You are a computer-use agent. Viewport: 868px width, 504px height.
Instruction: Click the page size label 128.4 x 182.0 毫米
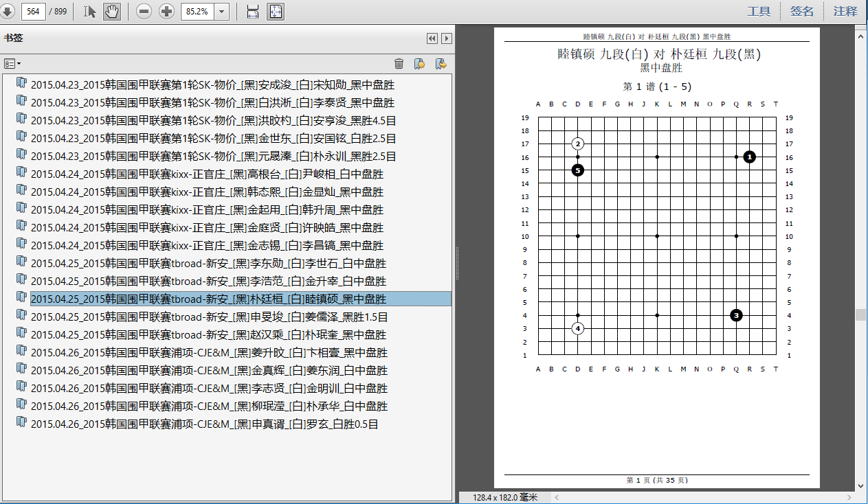[504, 497]
